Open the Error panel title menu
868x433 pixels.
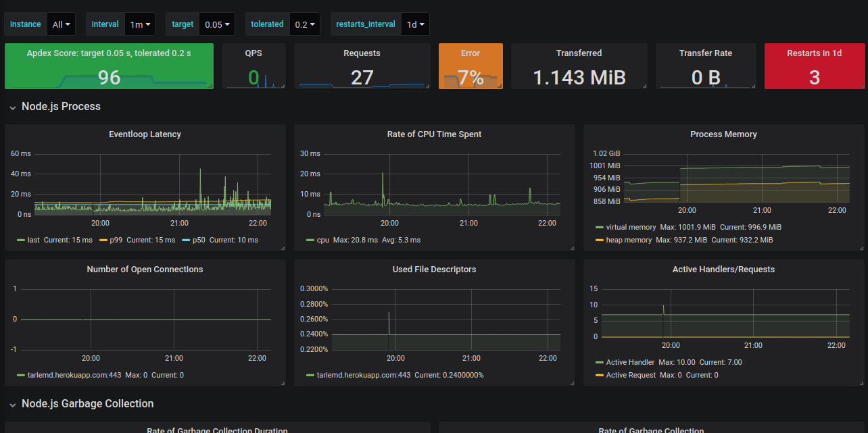tap(471, 53)
